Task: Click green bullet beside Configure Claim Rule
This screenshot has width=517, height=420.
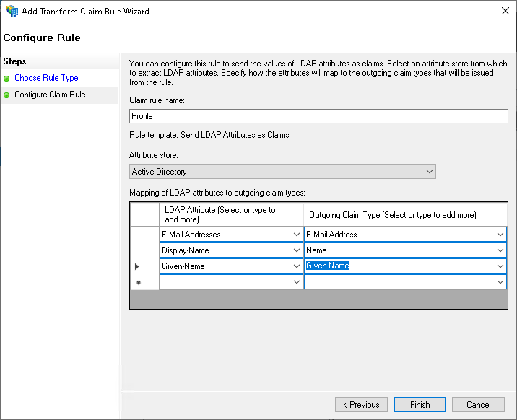Action: coord(7,95)
